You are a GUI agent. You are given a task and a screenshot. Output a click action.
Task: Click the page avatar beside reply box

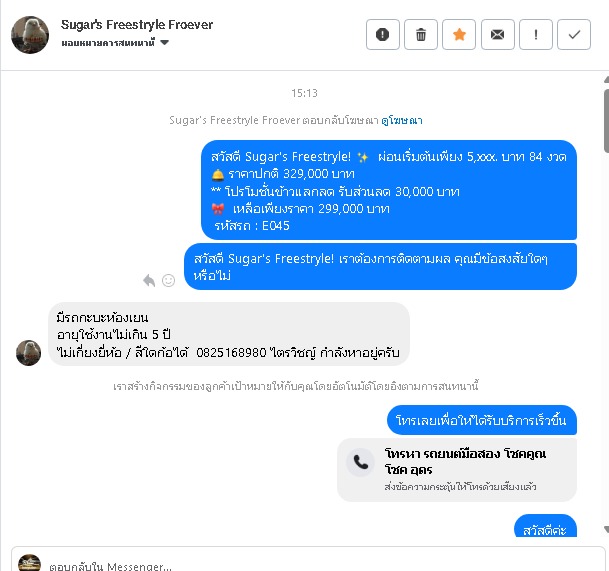[x=29, y=563]
